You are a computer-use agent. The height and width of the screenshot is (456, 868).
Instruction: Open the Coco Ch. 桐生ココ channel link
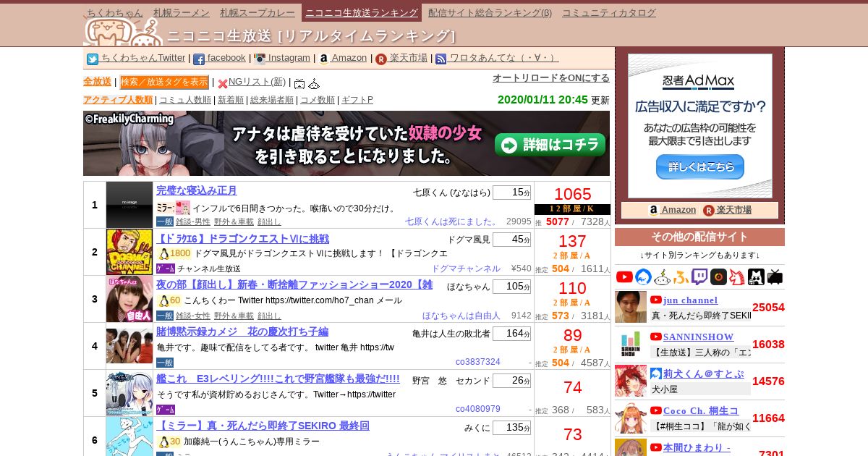click(701, 410)
